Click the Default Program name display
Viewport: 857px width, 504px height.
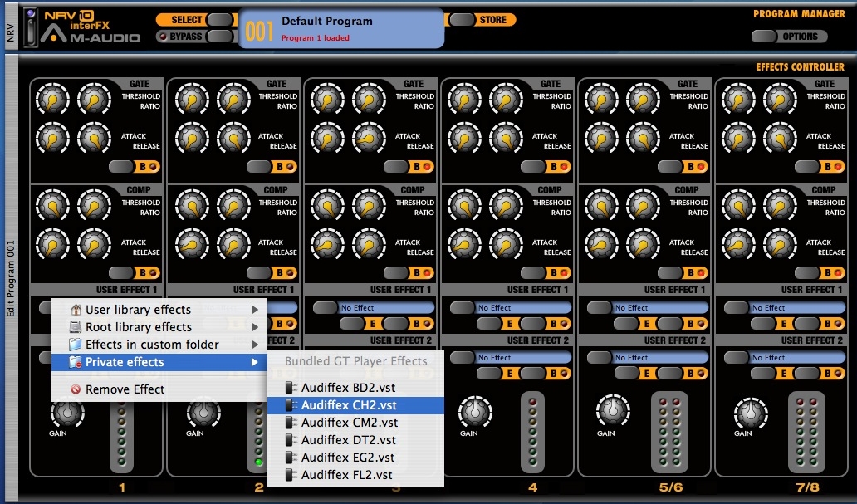point(327,22)
